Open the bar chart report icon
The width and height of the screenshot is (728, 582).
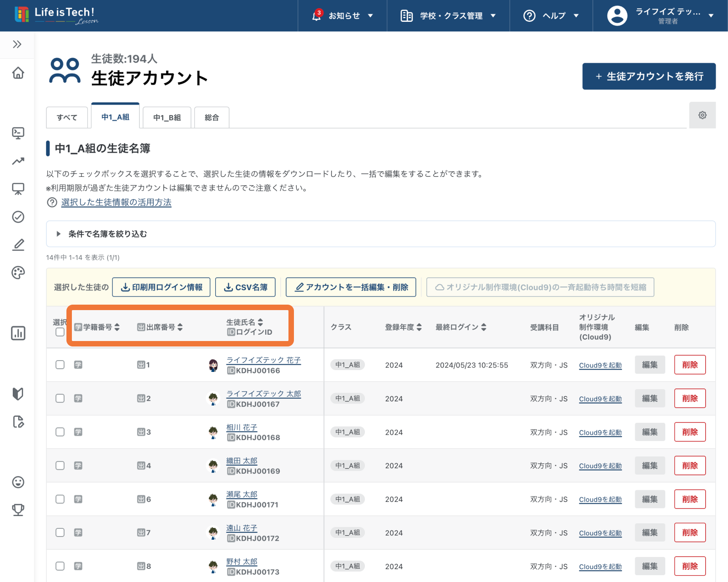(18, 333)
